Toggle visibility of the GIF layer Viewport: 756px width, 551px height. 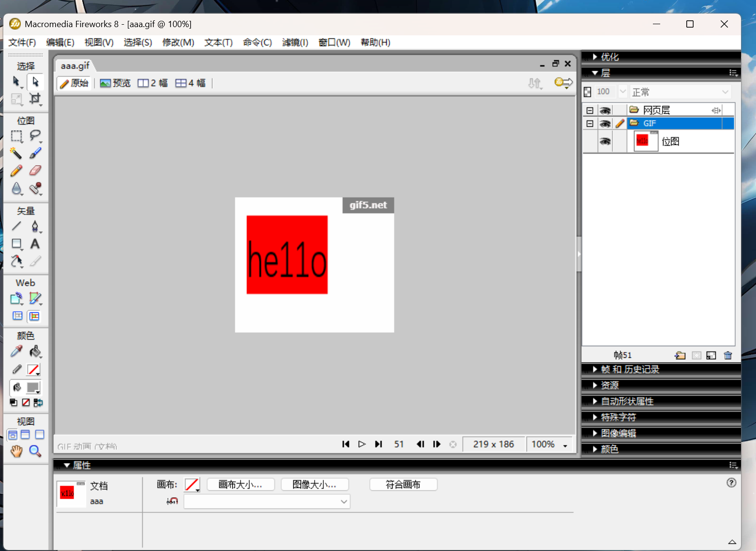click(605, 123)
